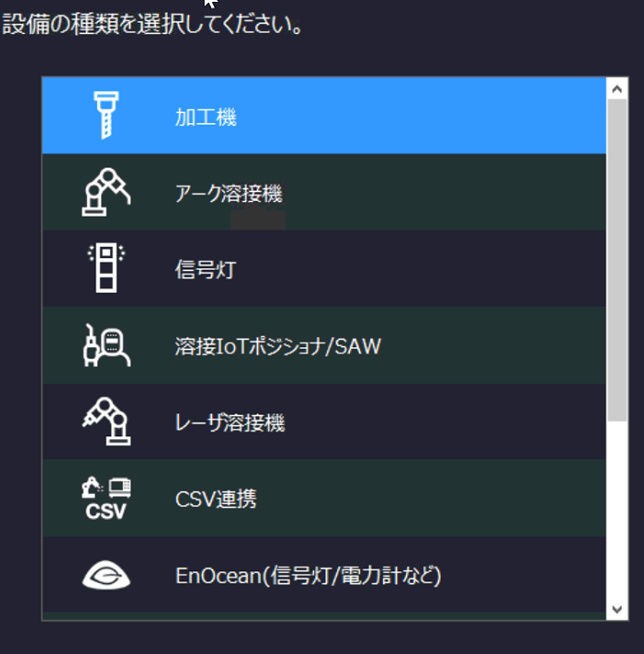This screenshot has width=644, height=654.
Task: Select the EnOcean(信号灯/電力計など) text label
Action: coord(309,576)
